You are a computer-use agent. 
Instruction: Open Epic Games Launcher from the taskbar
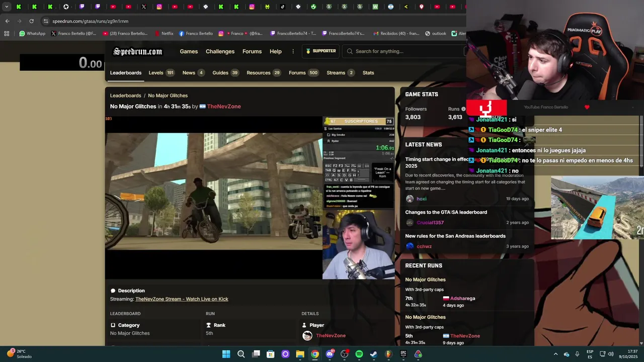[x=403, y=354]
